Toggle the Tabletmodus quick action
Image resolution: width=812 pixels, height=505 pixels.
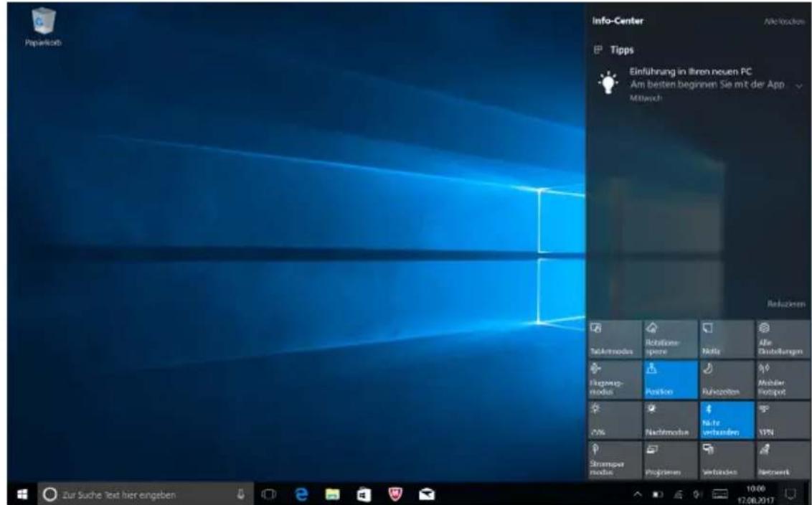point(615,339)
